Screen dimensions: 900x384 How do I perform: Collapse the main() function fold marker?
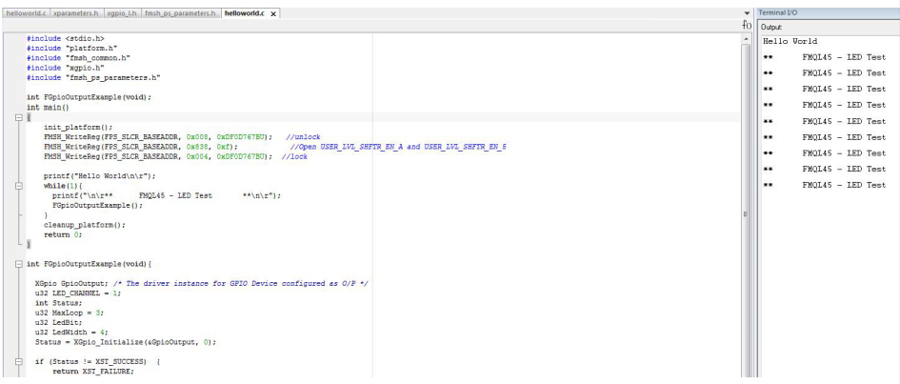tap(19, 117)
